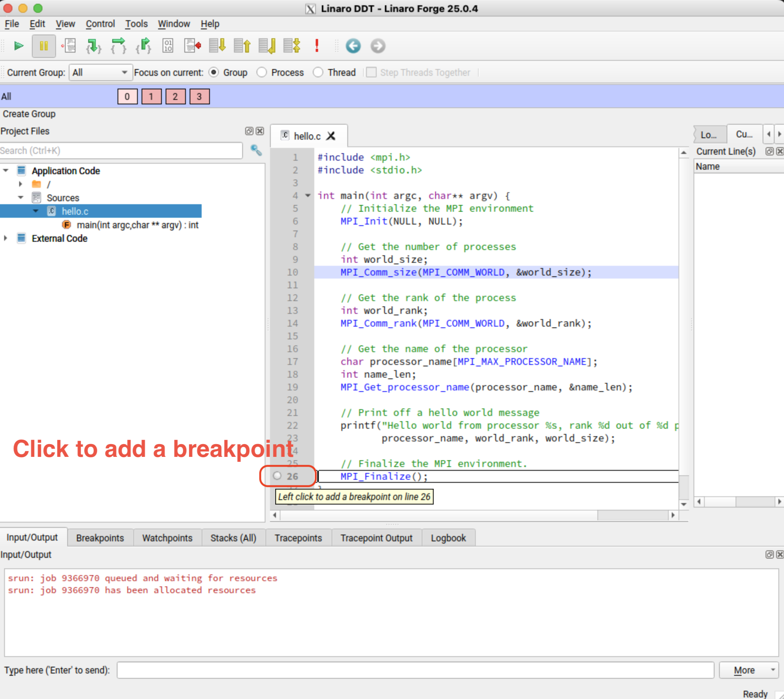Click the Down Stack Frame icon
The height and width of the screenshot is (699, 784).
tap(217, 46)
